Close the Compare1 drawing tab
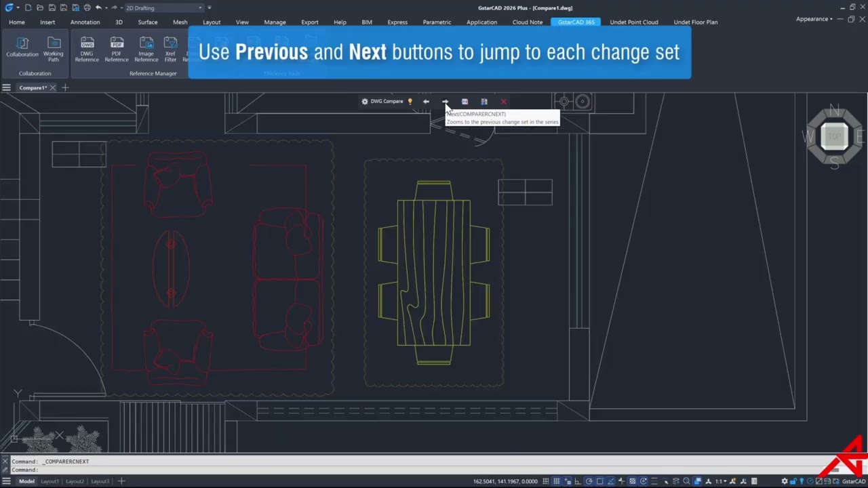 (x=53, y=87)
